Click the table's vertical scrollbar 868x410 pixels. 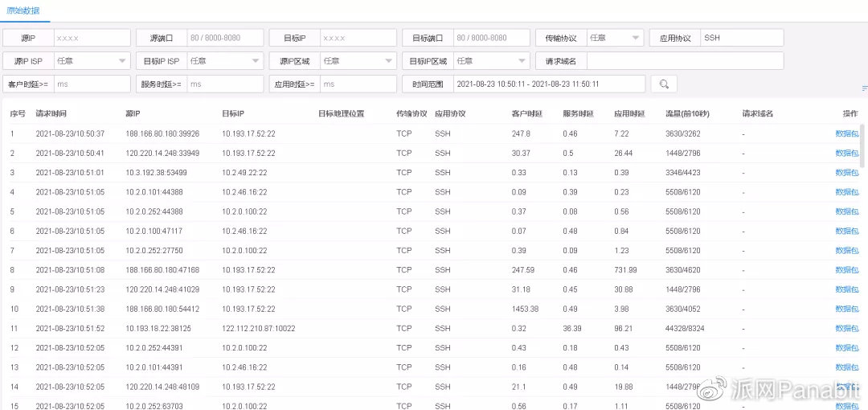pyautogui.click(x=862, y=146)
